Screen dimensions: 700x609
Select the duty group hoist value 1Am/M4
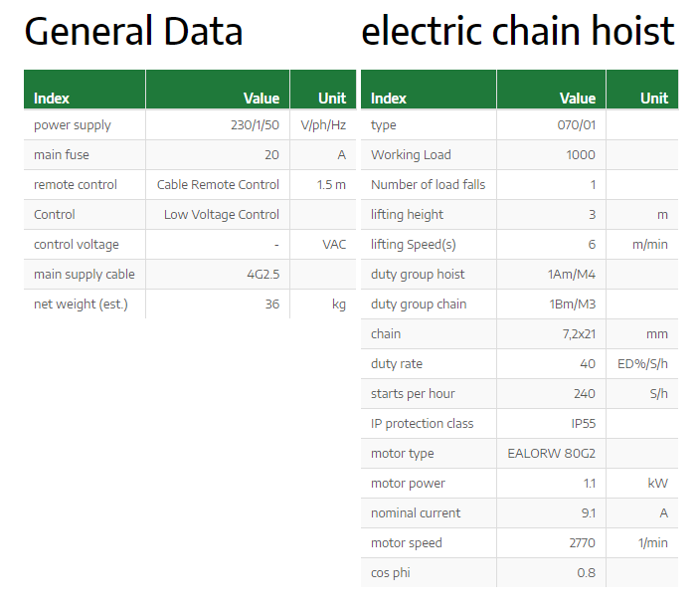pyautogui.click(x=572, y=275)
